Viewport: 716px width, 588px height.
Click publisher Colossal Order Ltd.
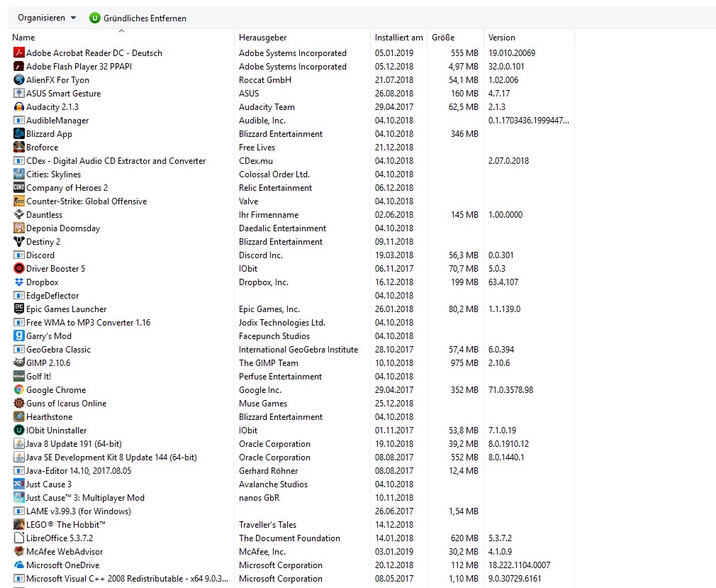[x=274, y=174]
